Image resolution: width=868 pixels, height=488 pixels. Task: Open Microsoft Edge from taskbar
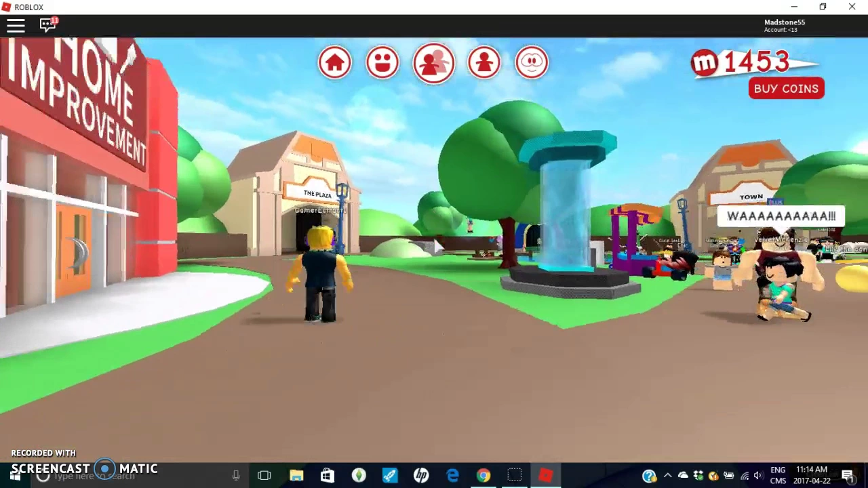(452, 476)
